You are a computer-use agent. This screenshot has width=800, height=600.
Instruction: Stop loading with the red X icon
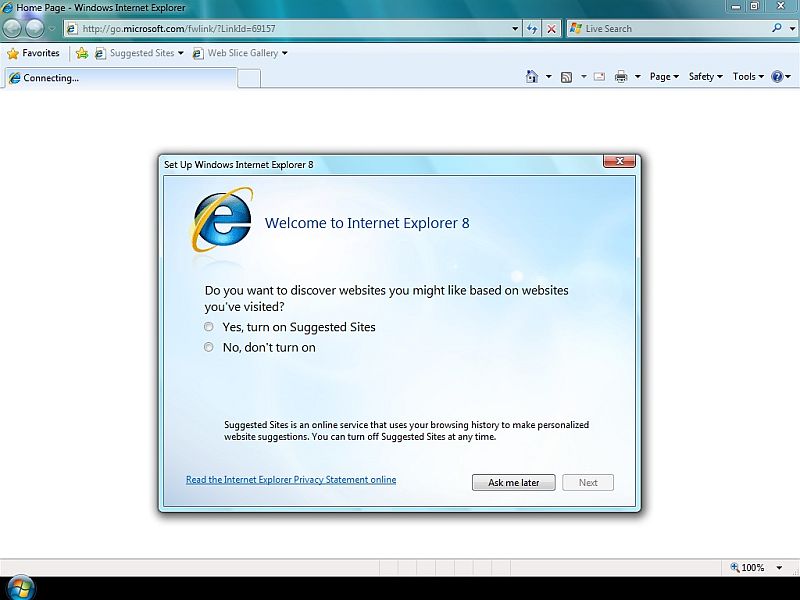coord(551,29)
